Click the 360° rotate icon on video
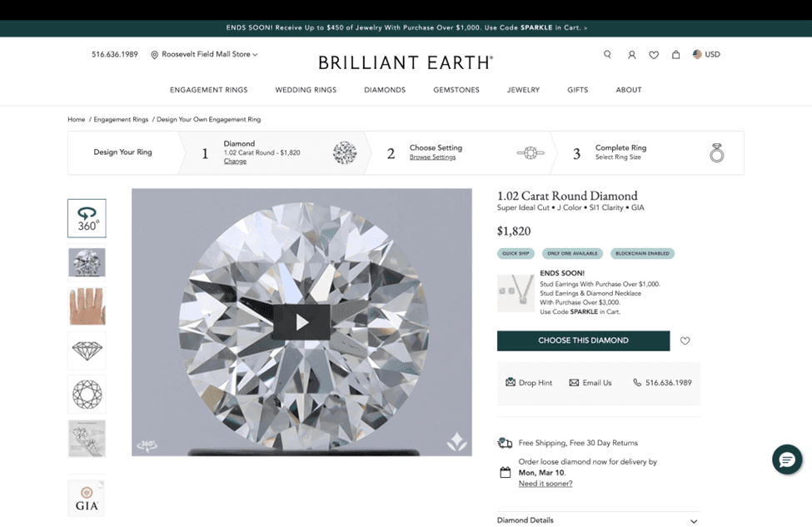Image resolution: width=812 pixels, height=527 pixels. [147, 445]
